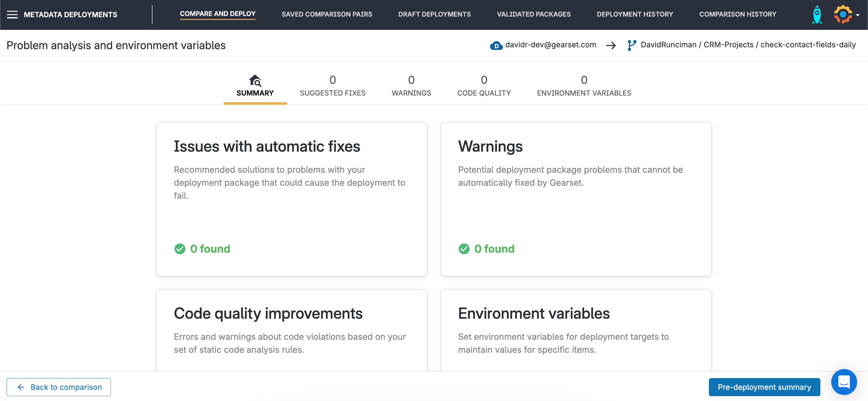Screen dimensions: 868x401
Task: Expand the account dropdown arrow
Action: click(x=857, y=15)
